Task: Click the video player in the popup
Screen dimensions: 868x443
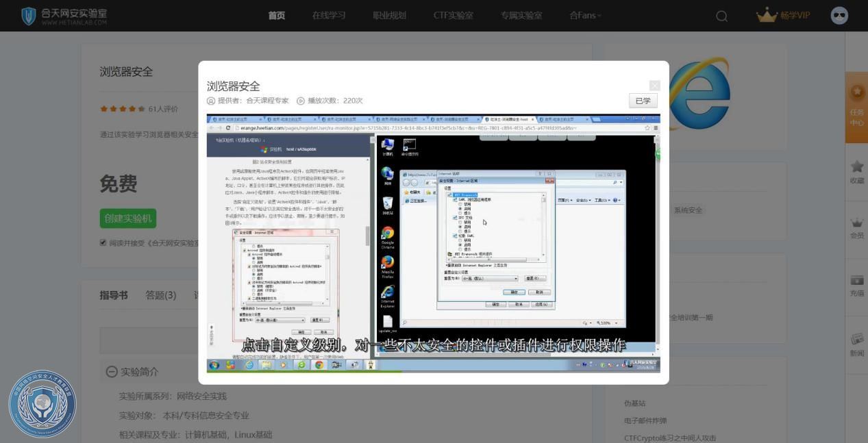Action: pos(434,243)
